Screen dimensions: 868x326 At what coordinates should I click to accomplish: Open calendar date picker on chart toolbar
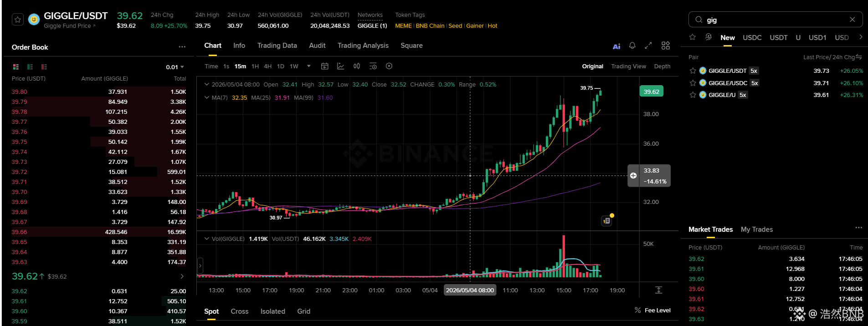(x=325, y=66)
